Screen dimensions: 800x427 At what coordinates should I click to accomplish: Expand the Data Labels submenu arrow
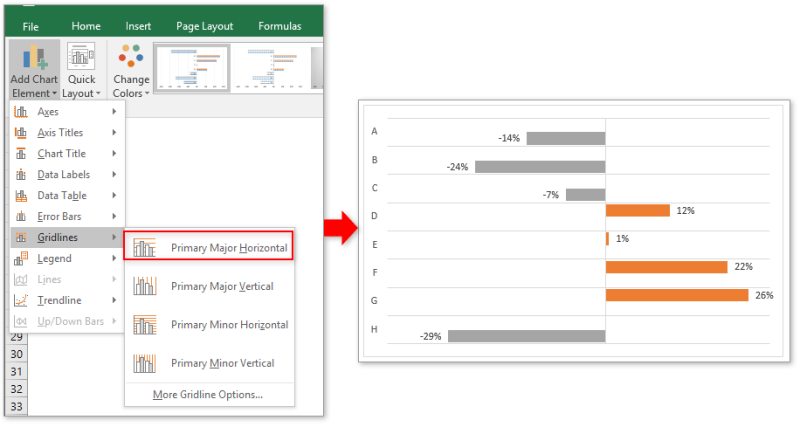(x=114, y=174)
